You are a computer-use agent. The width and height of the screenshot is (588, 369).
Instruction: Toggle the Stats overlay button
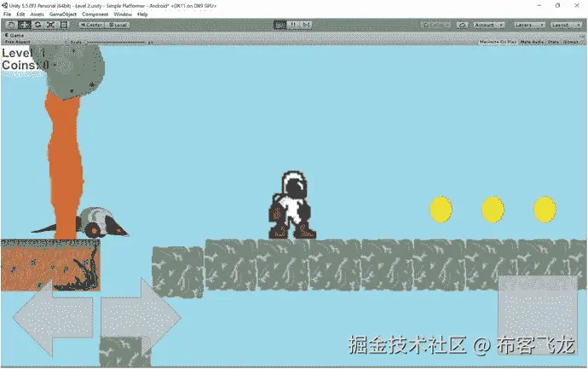coord(553,42)
